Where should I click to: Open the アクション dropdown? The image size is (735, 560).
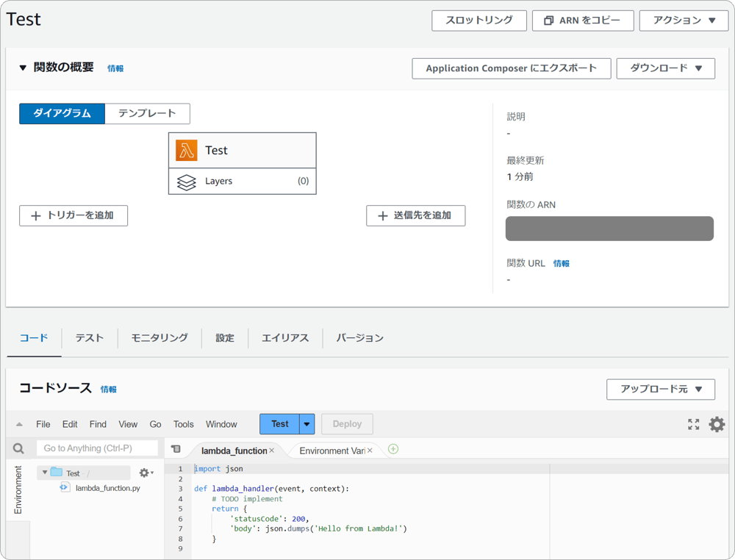point(684,21)
